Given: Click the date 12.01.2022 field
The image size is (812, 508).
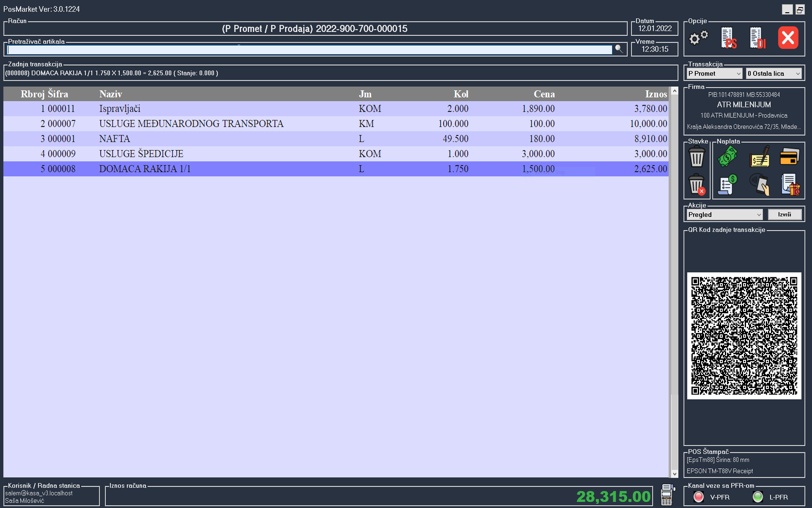Looking at the screenshot, I should coord(655,29).
